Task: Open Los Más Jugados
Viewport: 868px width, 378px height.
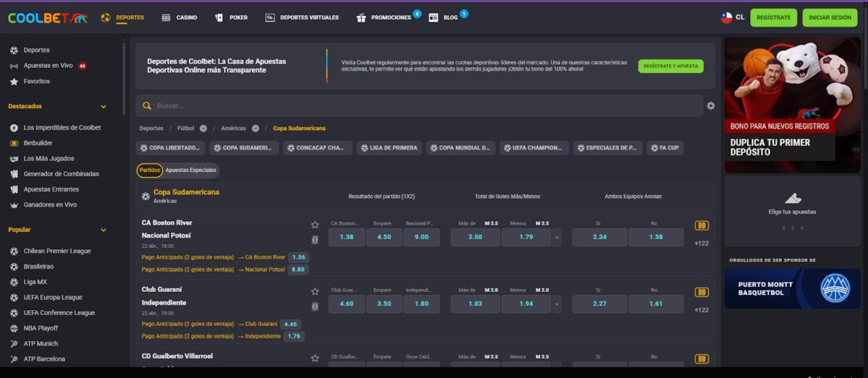Action: coord(48,158)
